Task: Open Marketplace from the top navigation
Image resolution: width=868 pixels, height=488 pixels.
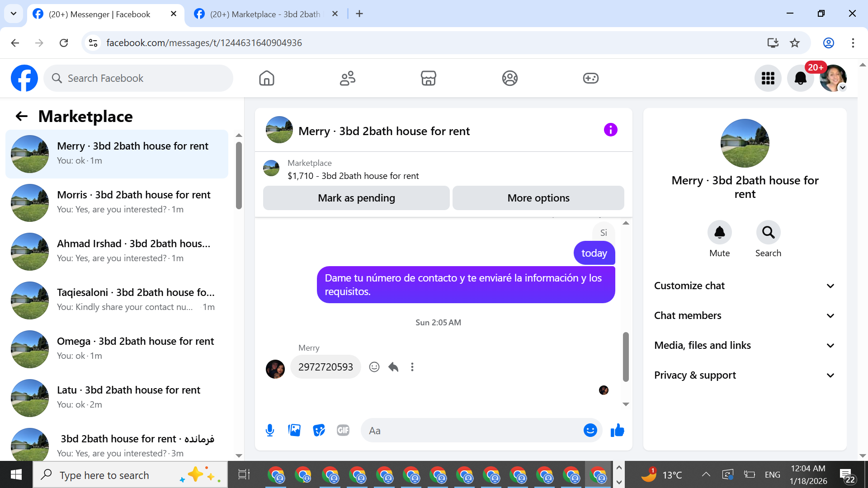Action: point(428,78)
